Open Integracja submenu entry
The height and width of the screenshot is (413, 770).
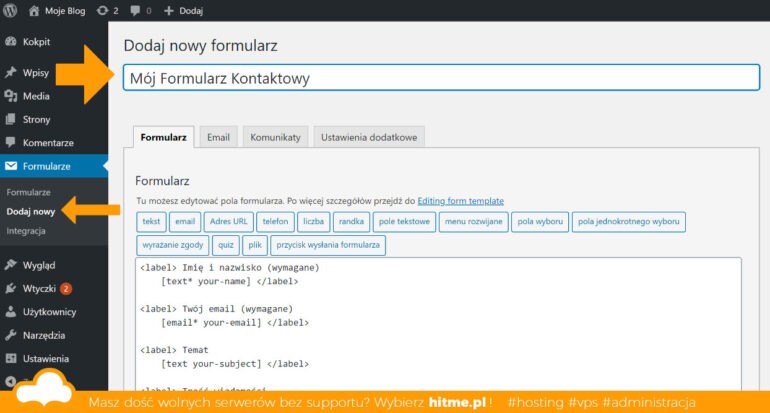coord(26,231)
